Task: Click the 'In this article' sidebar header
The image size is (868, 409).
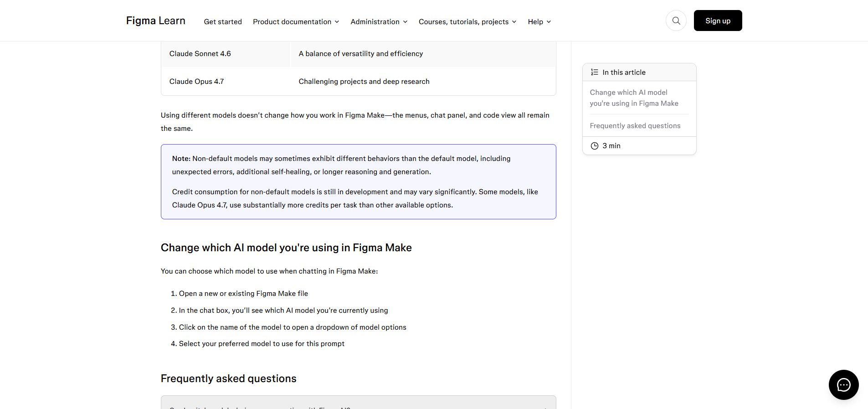Action: [x=639, y=72]
